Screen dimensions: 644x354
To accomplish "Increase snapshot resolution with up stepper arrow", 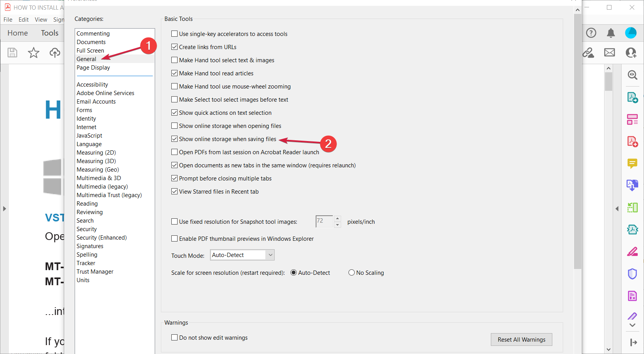I will click(x=337, y=219).
